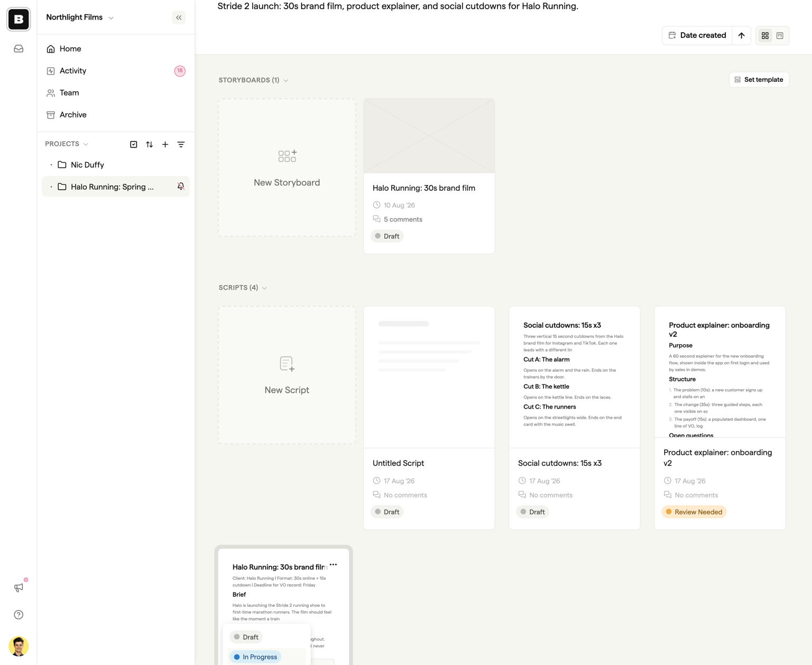This screenshot has height=665, width=812.
Task: Click the Team people icon
Action: coord(51,93)
